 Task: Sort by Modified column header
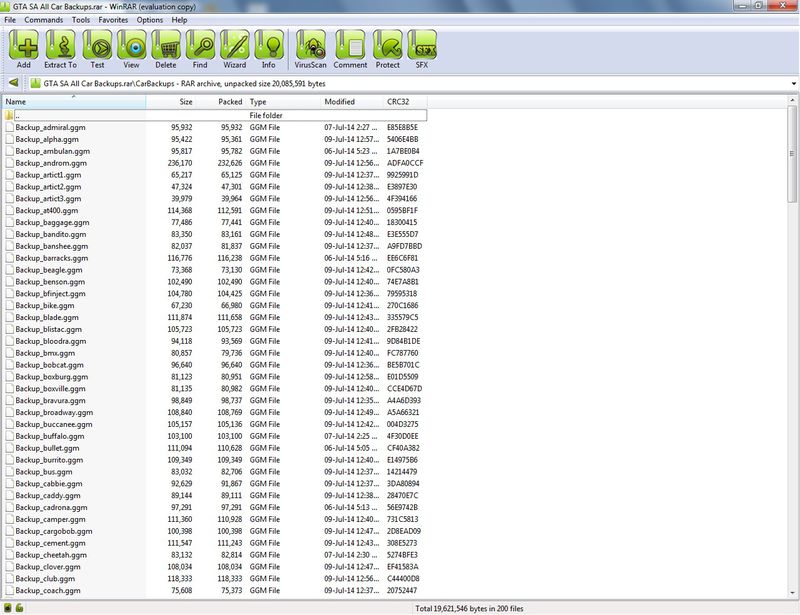tap(353, 102)
